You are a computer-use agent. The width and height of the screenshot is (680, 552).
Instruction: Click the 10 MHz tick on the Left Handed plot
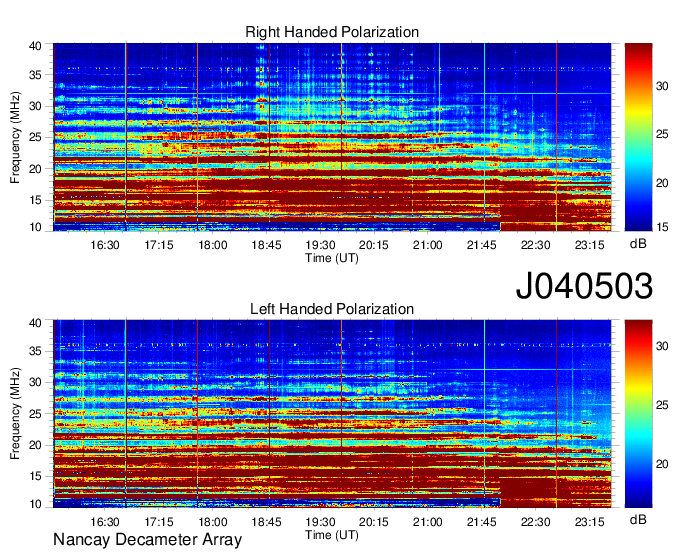[35, 504]
